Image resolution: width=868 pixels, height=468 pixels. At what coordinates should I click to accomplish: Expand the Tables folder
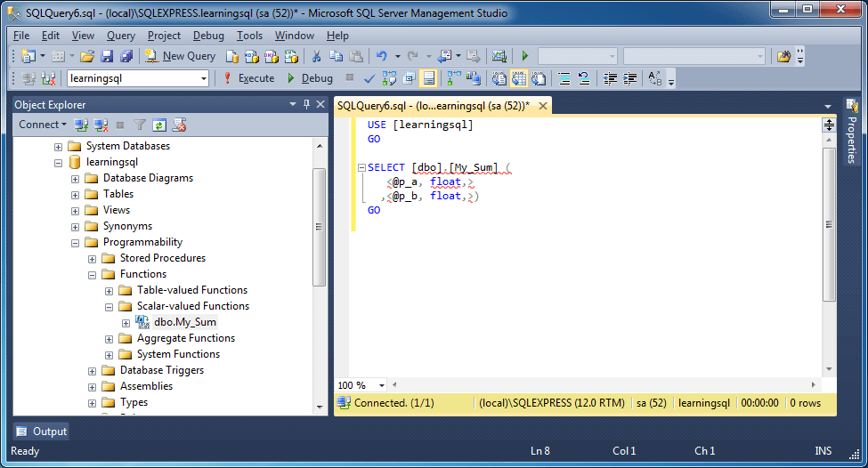pyautogui.click(x=76, y=195)
